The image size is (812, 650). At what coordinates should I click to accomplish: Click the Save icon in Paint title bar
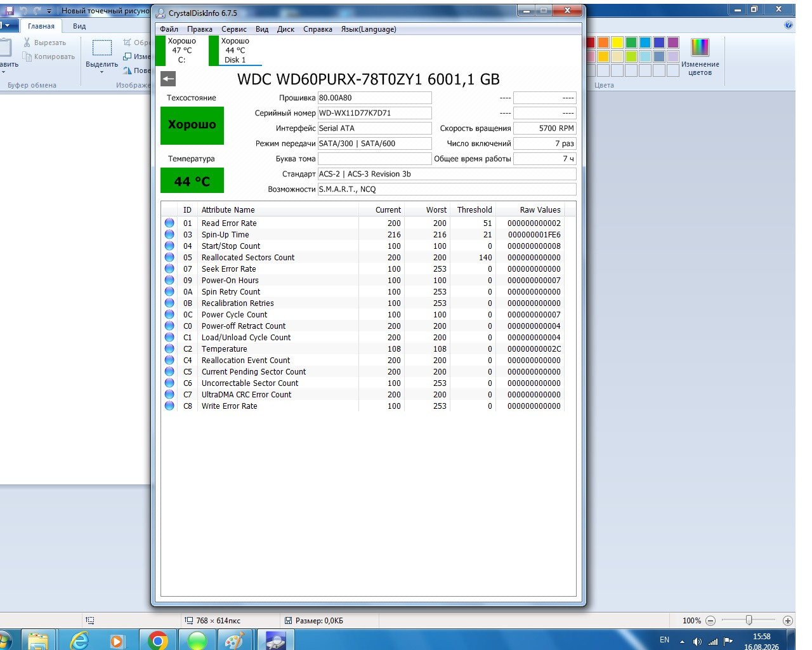9,11
